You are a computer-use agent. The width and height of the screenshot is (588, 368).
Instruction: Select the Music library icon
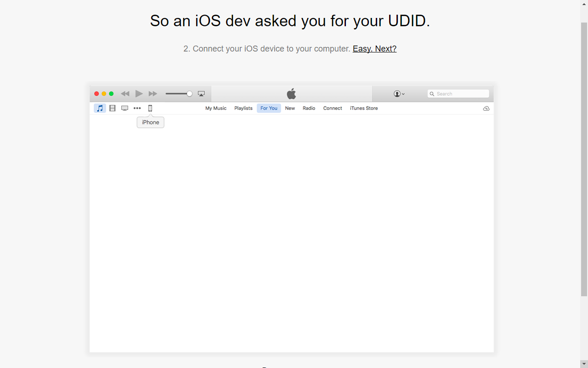tap(100, 108)
